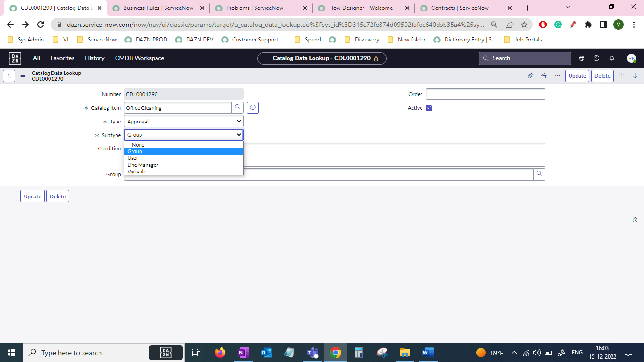Bookmark this page with the star icon
Viewport: 644px width, 362px height.
(524, 25)
